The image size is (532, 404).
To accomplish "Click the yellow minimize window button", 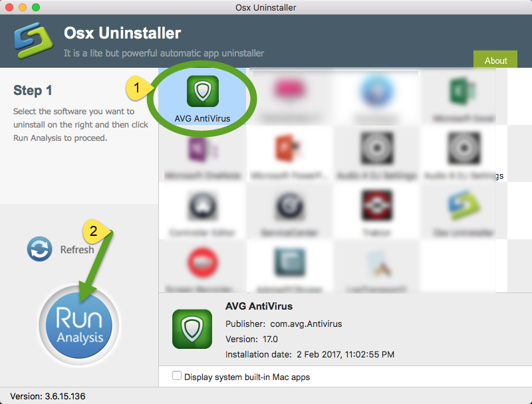I will coord(22,7).
